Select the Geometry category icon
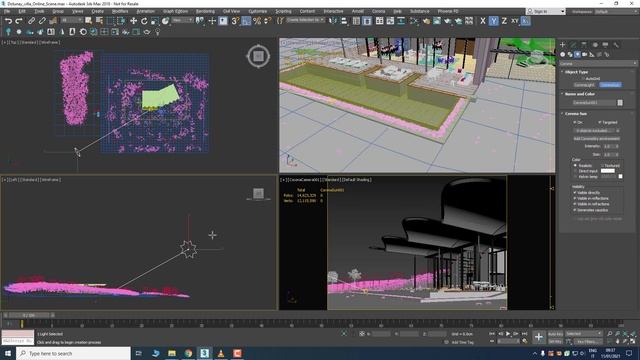 pyautogui.click(x=562, y=54)
